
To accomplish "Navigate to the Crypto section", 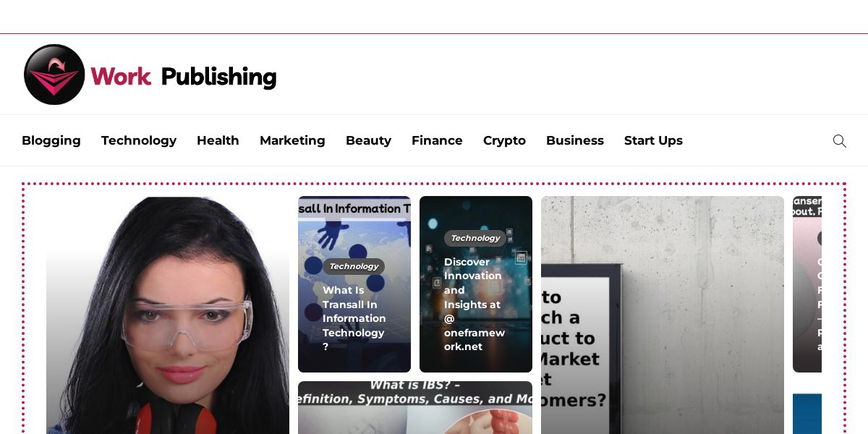I will point(504,140).
